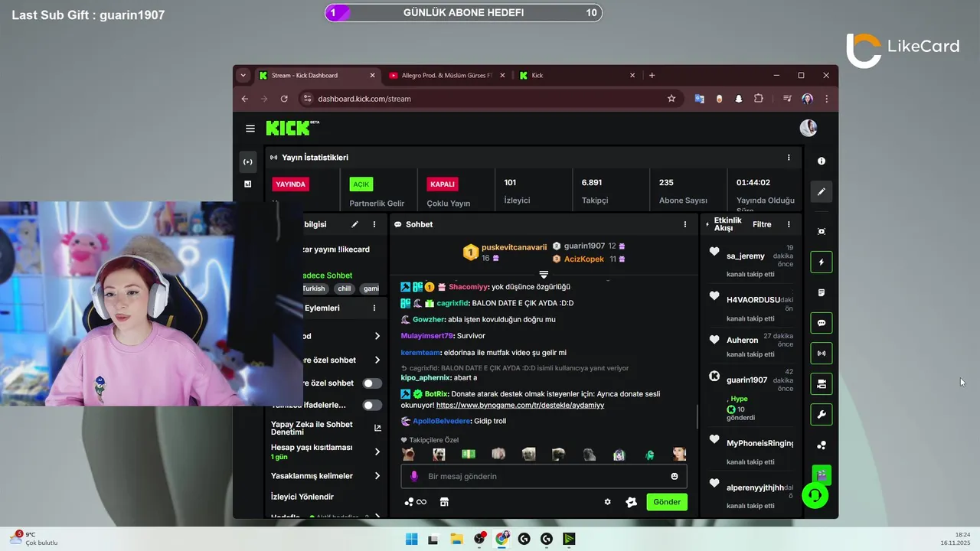Click the microphone icon in message box

(x=414, y=476)
